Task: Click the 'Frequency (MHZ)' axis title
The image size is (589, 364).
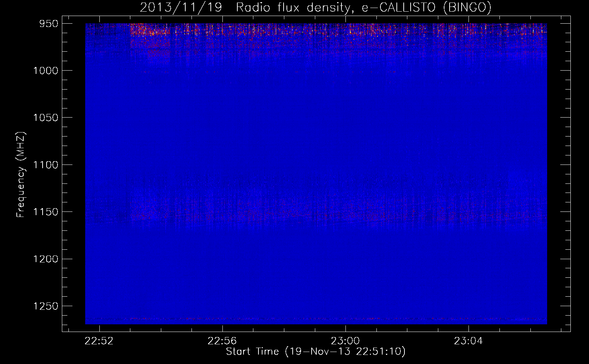Action: (21, 174)
